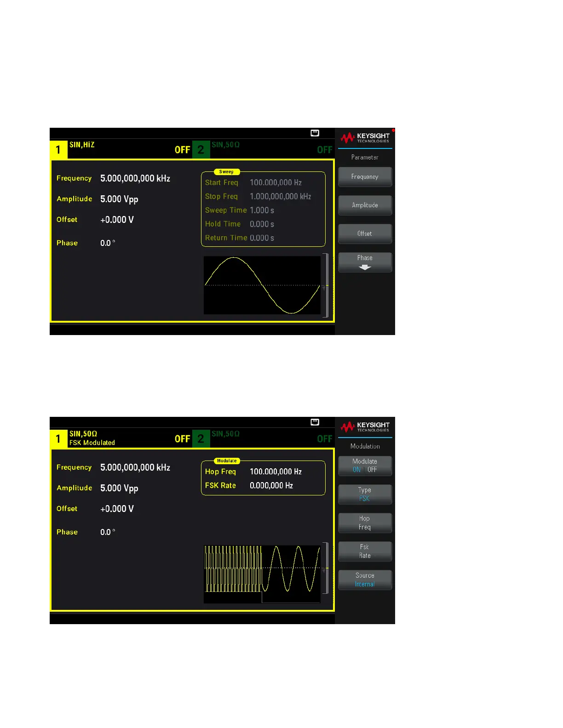Click the sine waveform preview in the upper screen

(262, 285)
